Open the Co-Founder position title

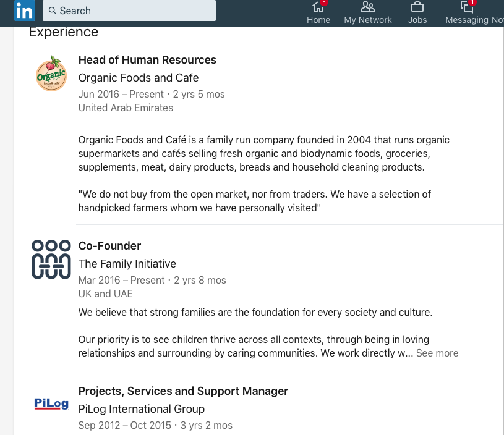pyautogui.click(x=109, y=246)
